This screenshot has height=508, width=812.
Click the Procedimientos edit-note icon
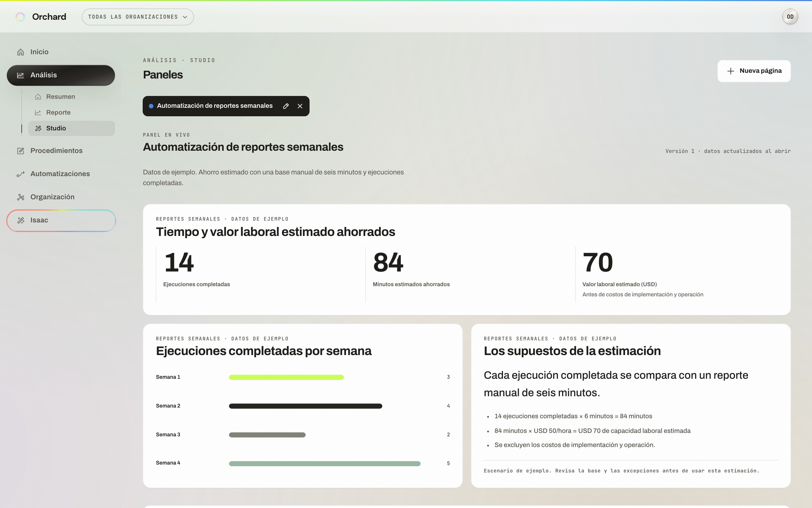(x=21, y=151)
